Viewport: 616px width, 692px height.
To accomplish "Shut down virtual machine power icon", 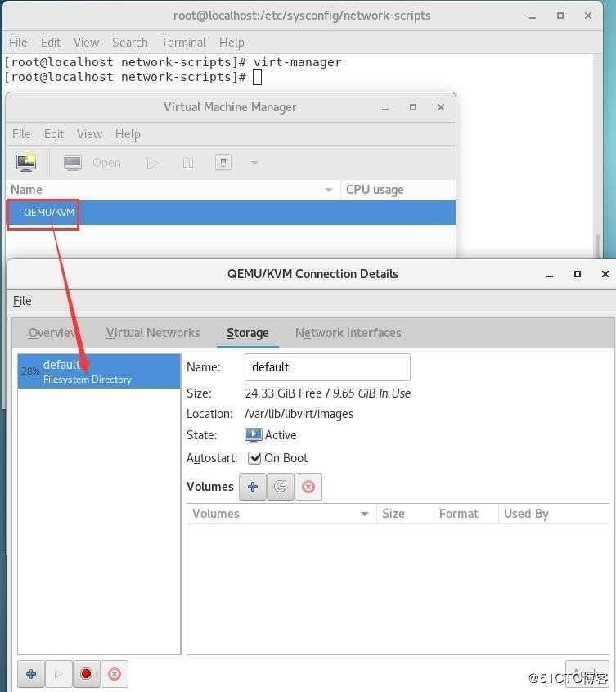I will (x=223, y=163).
